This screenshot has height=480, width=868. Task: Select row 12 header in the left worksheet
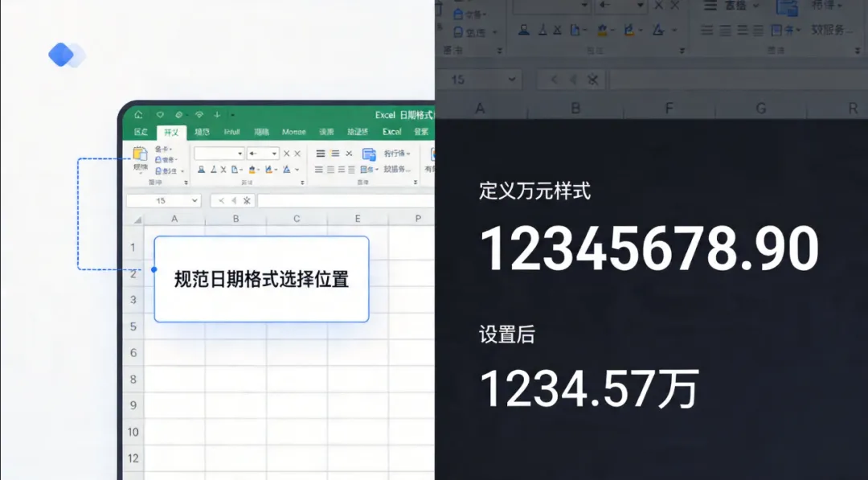click(133, 458)
